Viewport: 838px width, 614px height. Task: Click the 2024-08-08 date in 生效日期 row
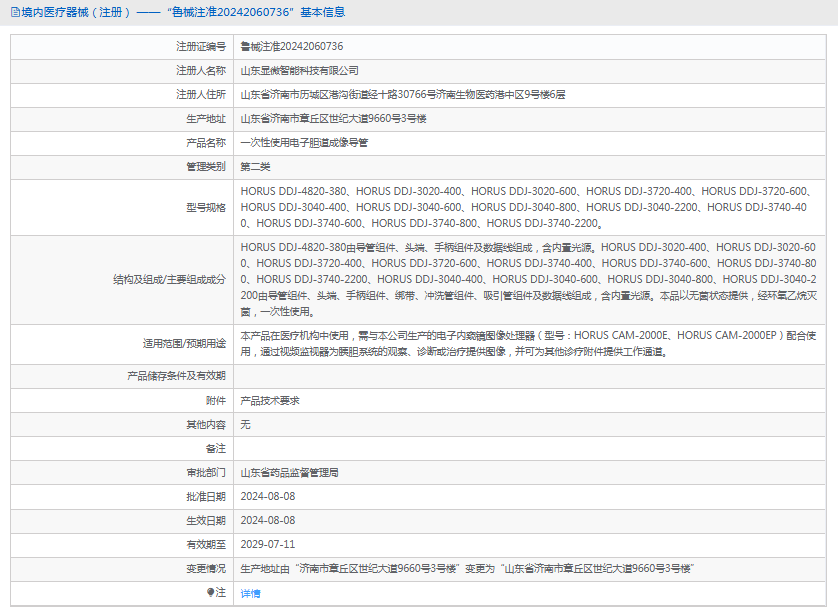coord(268,521)
